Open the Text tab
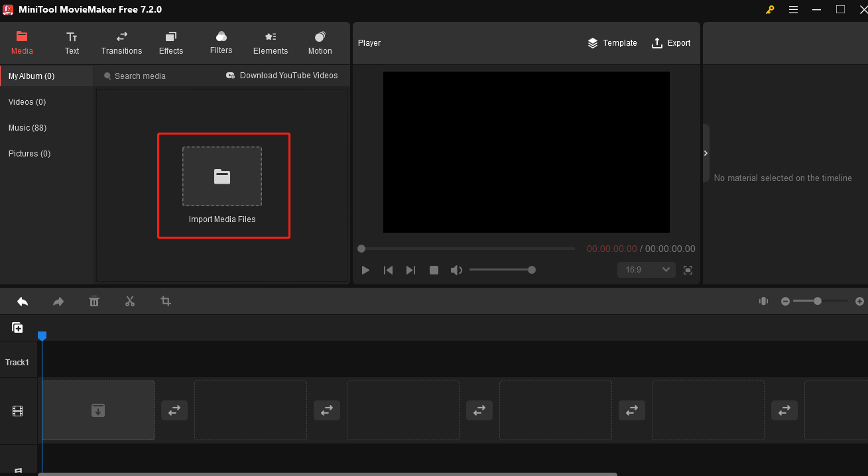The width and height of the screenshot is (868, 476). [72, 43]
